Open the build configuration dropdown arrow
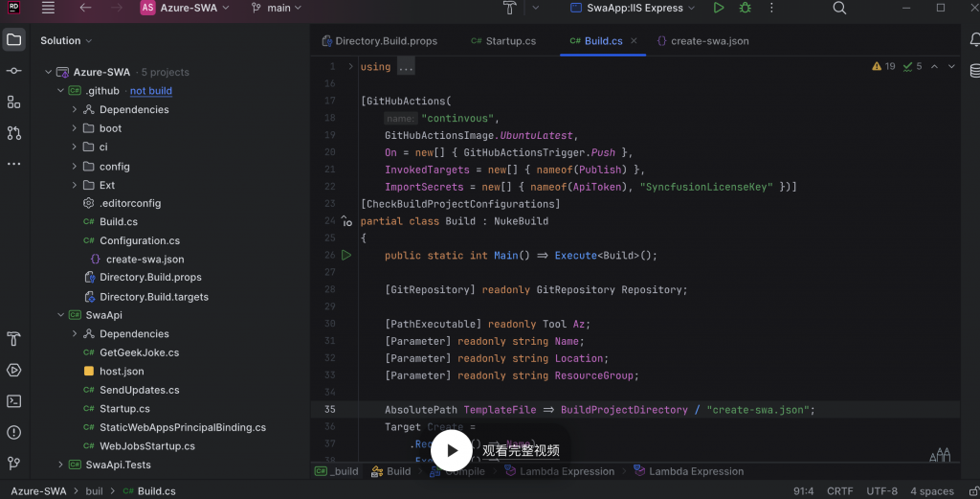Image resolution: width=980 pixels, height=499 pixels. [x=536, y=8]
